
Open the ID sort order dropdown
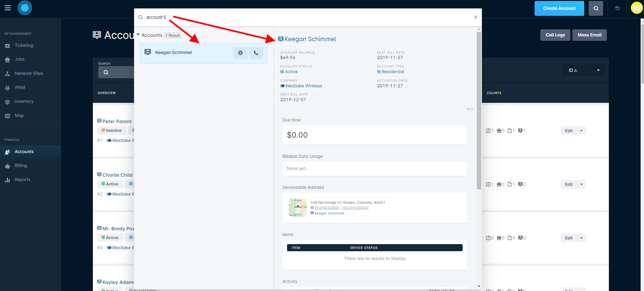tap(584, 70)
